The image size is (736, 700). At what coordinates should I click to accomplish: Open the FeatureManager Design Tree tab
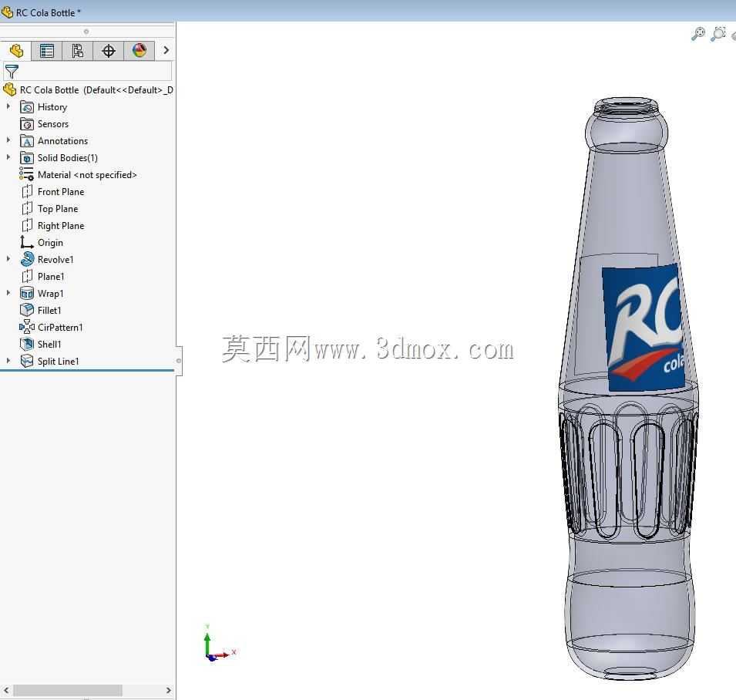point(16,51)
